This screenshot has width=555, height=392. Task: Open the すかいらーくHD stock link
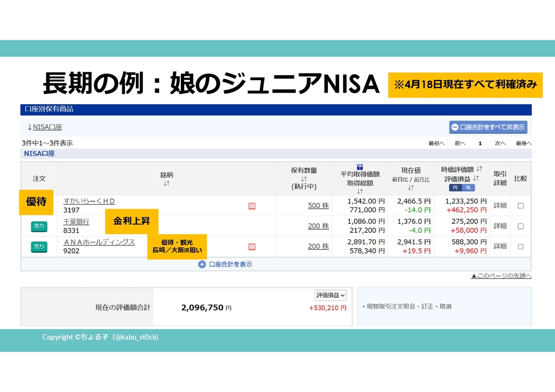point(89,201)
